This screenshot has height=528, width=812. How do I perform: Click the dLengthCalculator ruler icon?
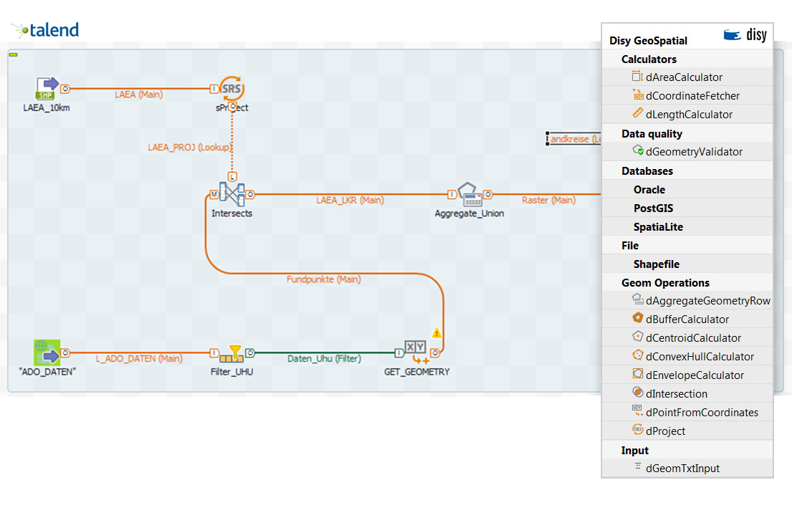click(637, 113)
